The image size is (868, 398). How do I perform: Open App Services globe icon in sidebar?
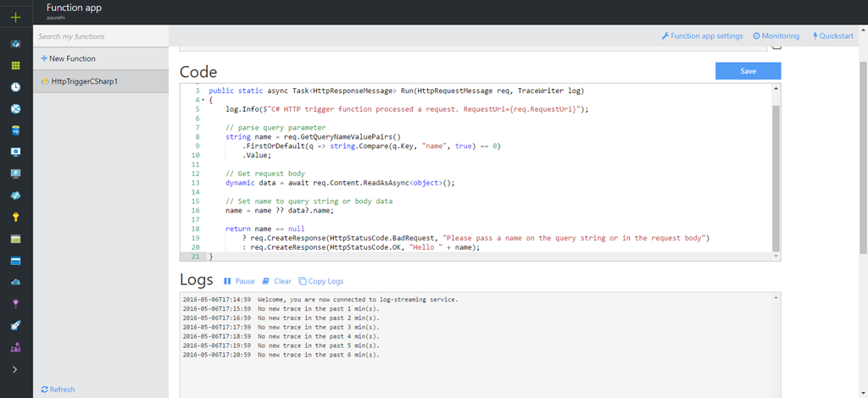[15, 109]
